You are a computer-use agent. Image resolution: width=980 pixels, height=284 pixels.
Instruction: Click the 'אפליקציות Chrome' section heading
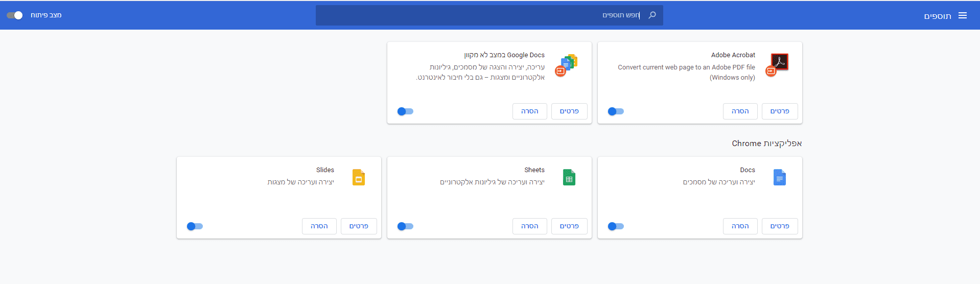pyautogui.click(x=766, y=144)
